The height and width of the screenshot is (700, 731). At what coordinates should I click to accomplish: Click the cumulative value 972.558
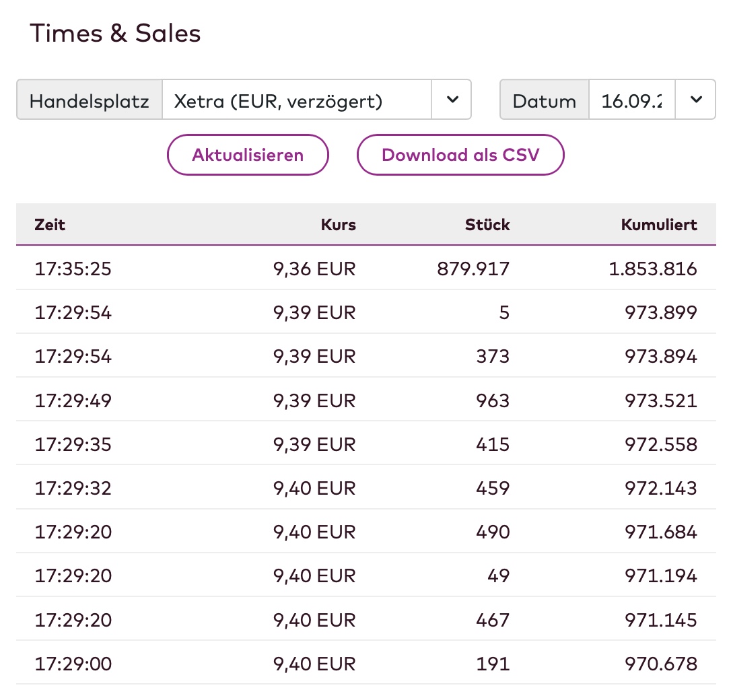pos(659,445)
